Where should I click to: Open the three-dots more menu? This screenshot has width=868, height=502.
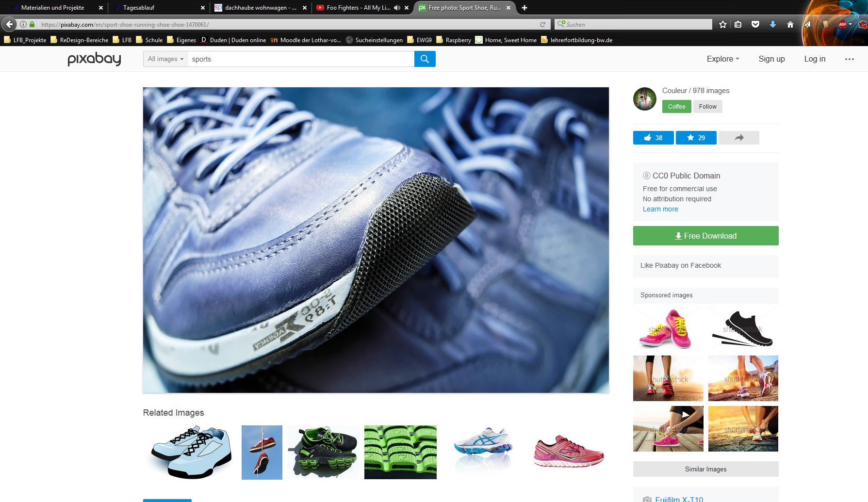click(849, 59)
